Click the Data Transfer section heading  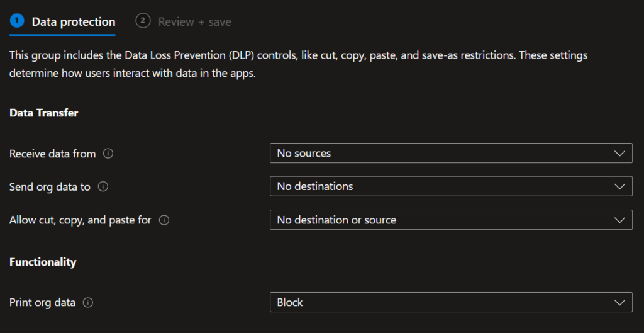click(44, 113)
